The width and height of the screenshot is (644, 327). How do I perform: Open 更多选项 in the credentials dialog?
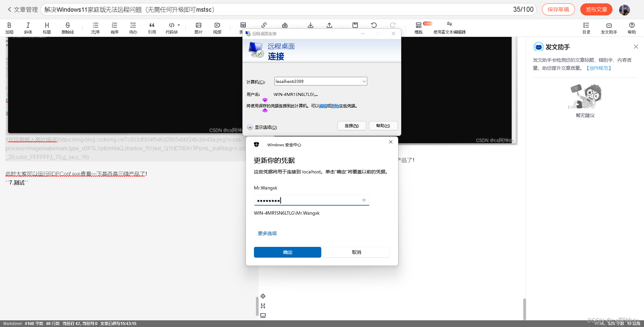(267, 233)
